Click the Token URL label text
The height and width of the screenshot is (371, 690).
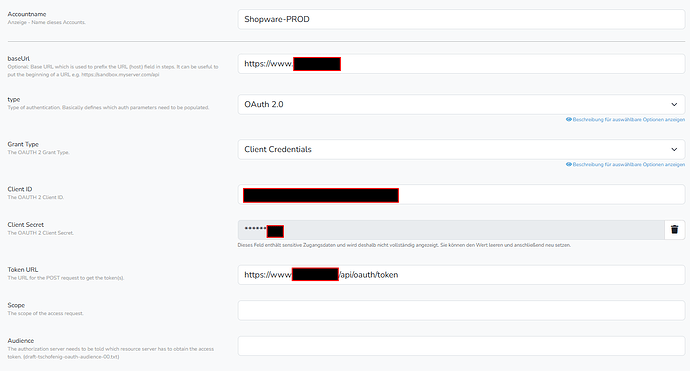coord(23,269)
